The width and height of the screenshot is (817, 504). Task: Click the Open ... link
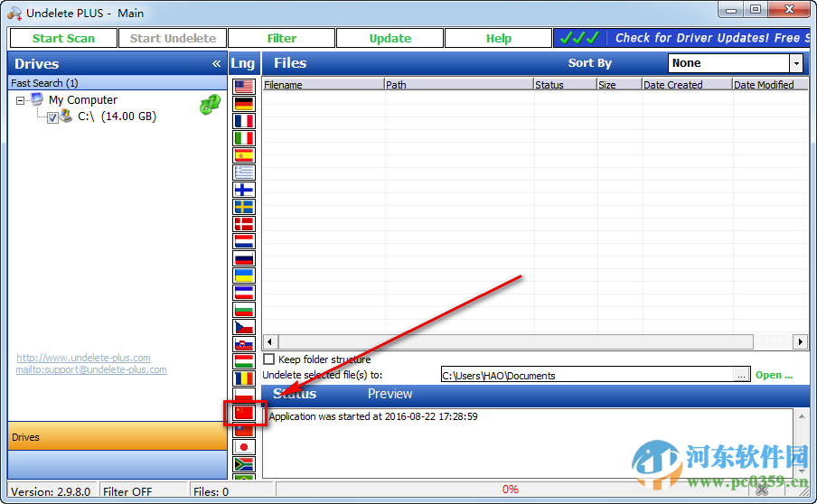click(x=774, y=375)
